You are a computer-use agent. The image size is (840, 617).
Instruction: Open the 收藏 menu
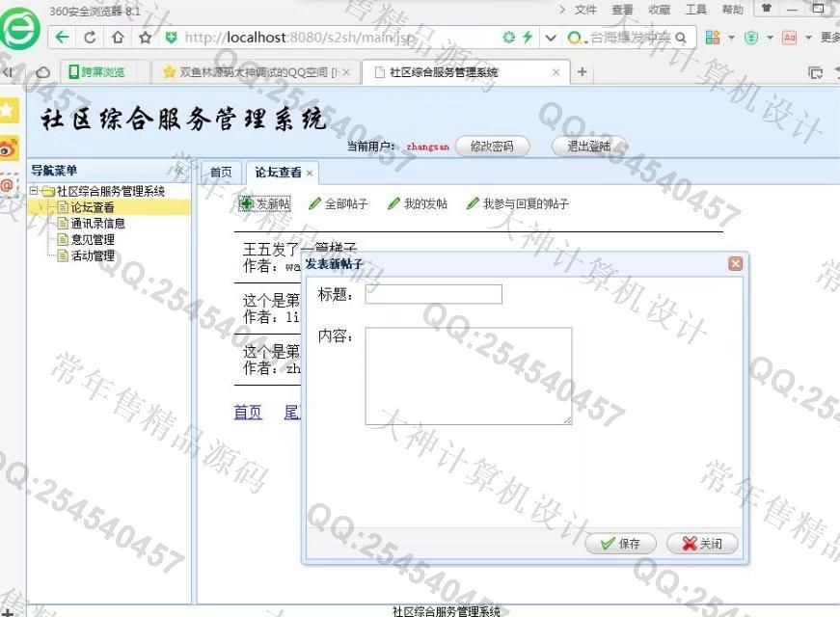[659, 10]
